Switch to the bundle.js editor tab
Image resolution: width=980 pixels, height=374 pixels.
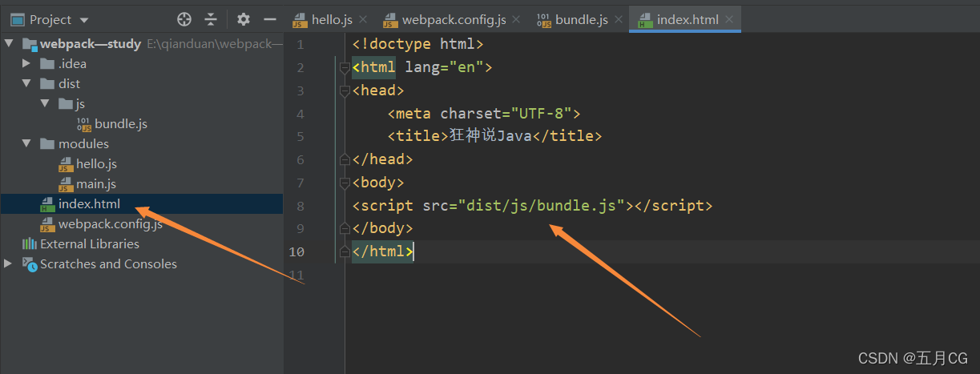(581, 19)
